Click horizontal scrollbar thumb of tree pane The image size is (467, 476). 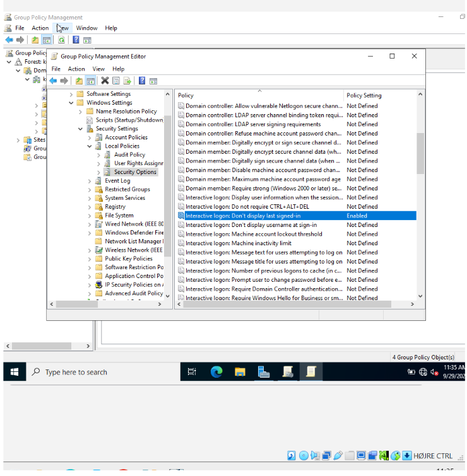[77, 304]
